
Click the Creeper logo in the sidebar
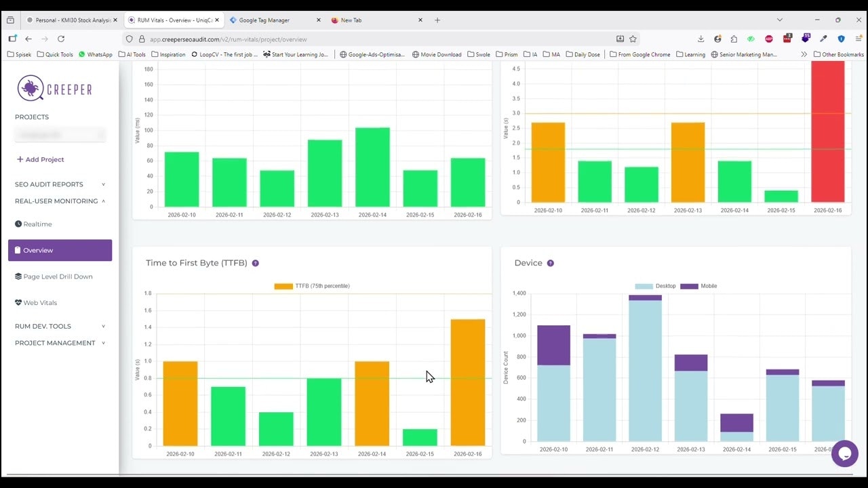54,88
